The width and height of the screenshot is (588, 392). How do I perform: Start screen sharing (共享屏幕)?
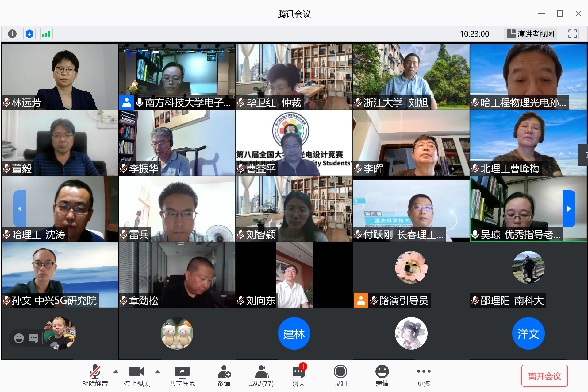click(x=182, y=375)
